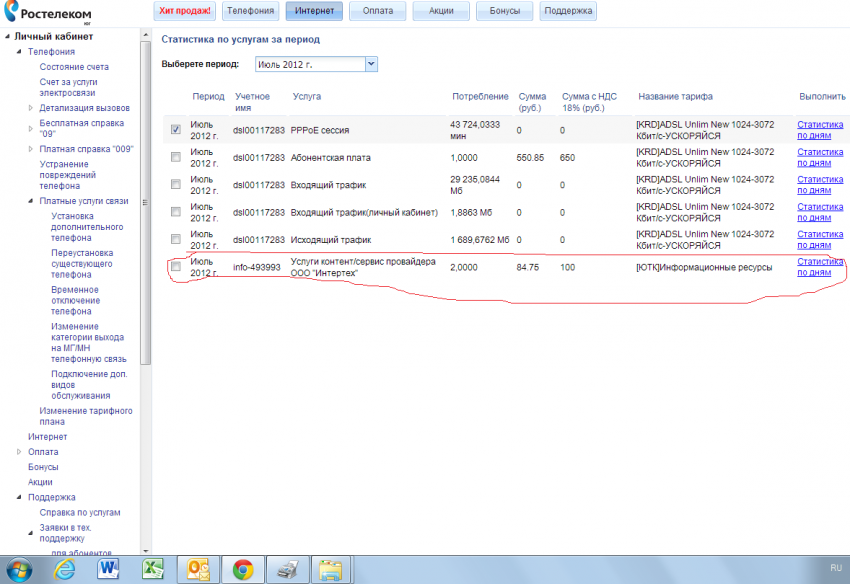850x584 pixels.
Task: Open Internet Explorer from the taskbar
Action: (64, 569)
